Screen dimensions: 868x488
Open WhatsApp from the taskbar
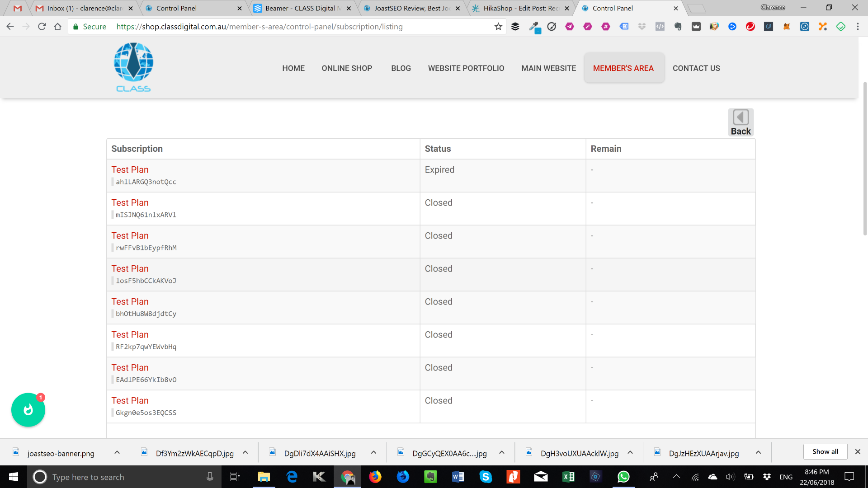click(623, 477)
